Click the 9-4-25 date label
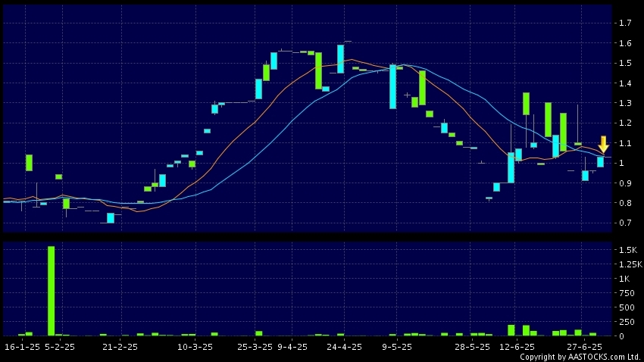 pyautogui.click(x=292, y=347)
